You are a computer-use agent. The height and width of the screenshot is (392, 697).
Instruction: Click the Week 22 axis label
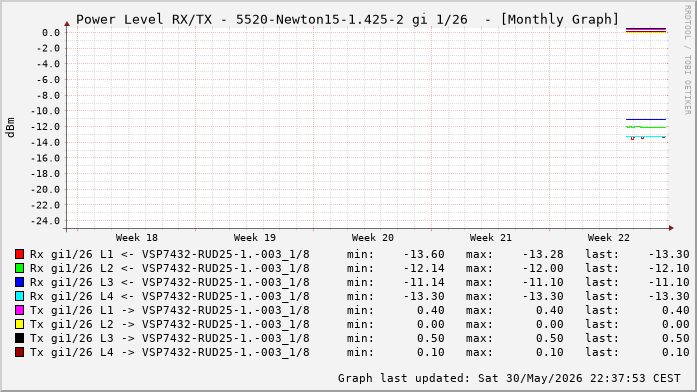609,238
